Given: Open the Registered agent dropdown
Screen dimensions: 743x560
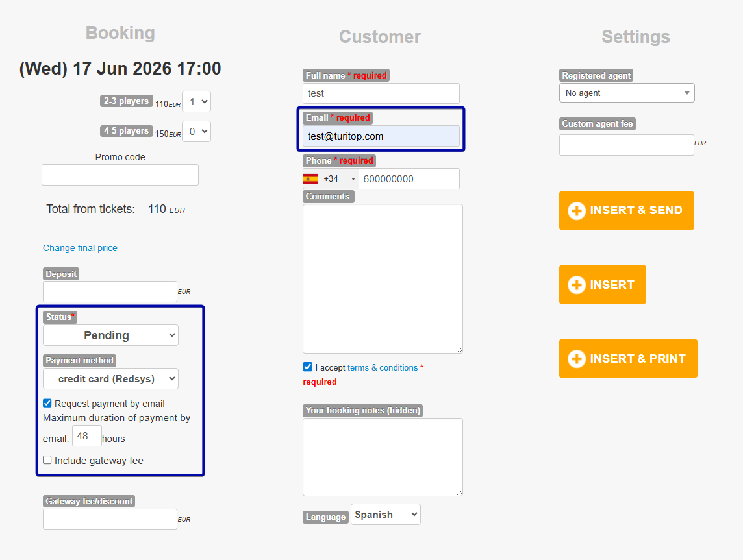Looking at the screenshot, I should (627, 93).
